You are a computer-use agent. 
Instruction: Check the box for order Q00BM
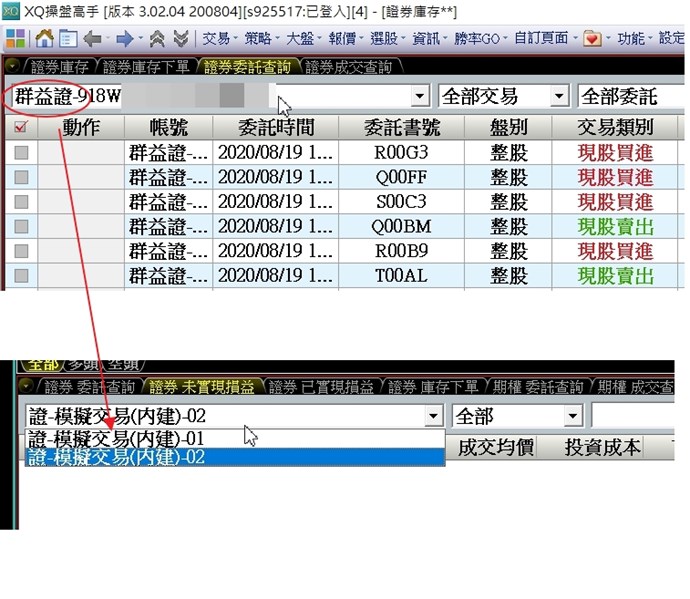pos(20,226)
